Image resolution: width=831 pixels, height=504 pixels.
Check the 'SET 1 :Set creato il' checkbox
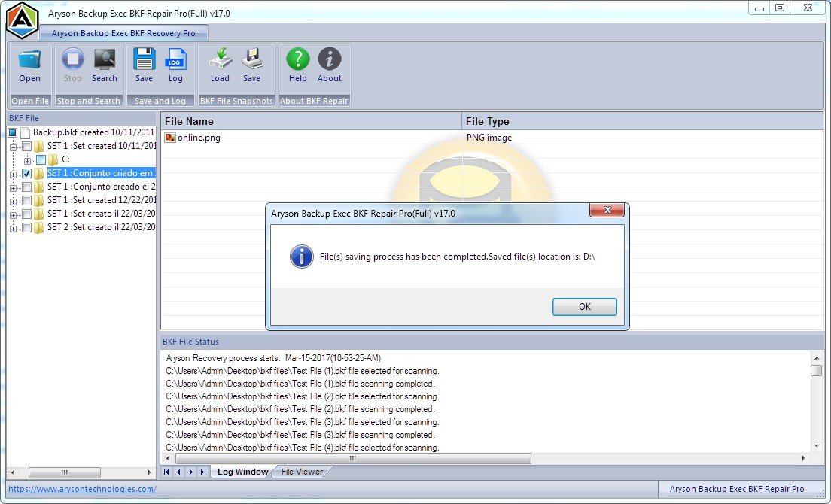[x=26, y=214]
